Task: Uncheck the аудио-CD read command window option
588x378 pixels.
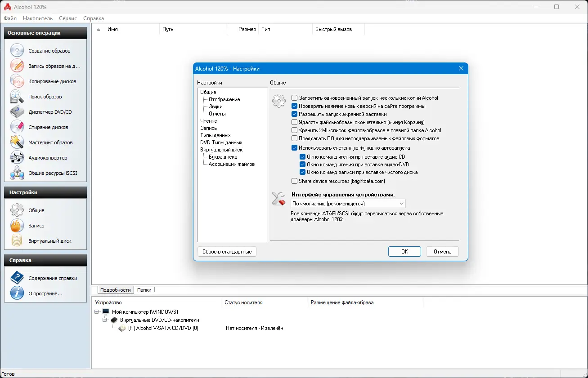Action: tap(303, 156)
